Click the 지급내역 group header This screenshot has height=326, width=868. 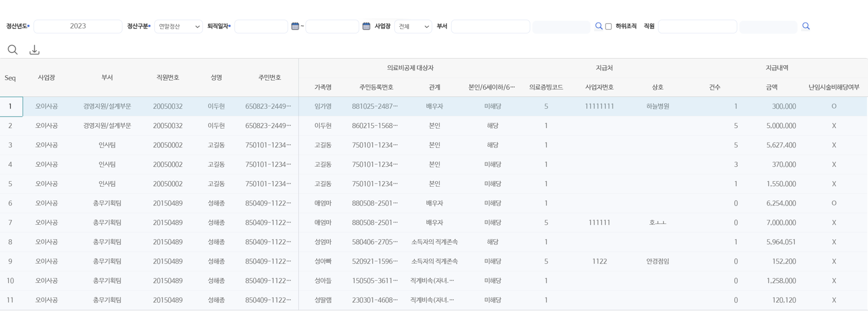[777, 68]
